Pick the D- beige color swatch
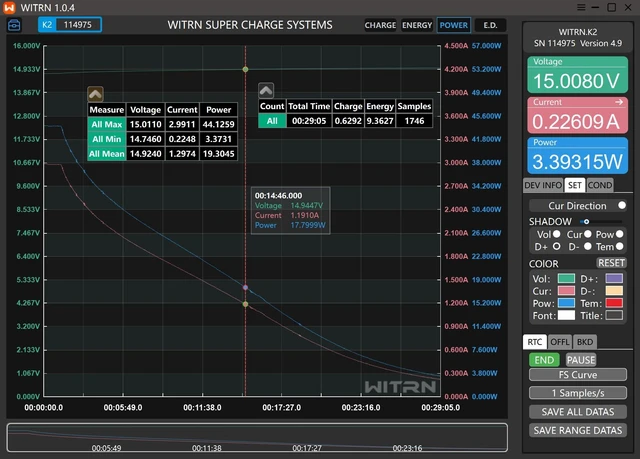Screen dimensions: 640x459 pos(614,291)
